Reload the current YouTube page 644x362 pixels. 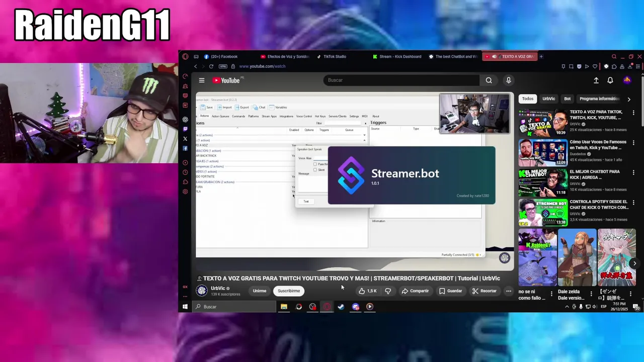click(x=211, y=66)
